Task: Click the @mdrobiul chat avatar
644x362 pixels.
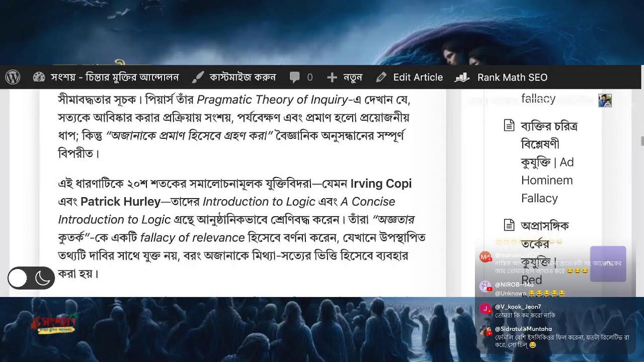Action: 486,257
